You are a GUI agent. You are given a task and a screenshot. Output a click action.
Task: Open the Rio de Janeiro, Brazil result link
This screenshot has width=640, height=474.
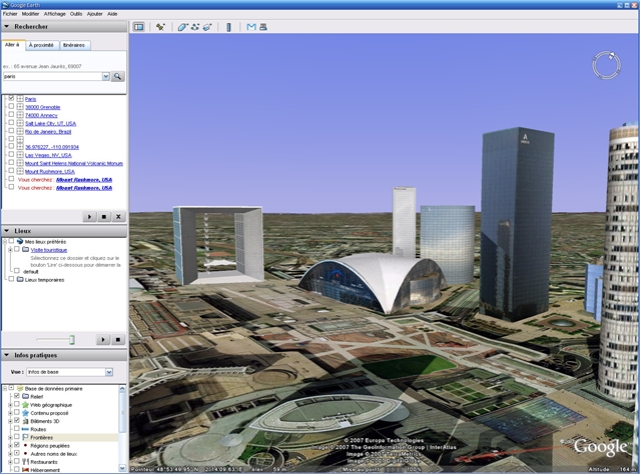pos(48,131)
